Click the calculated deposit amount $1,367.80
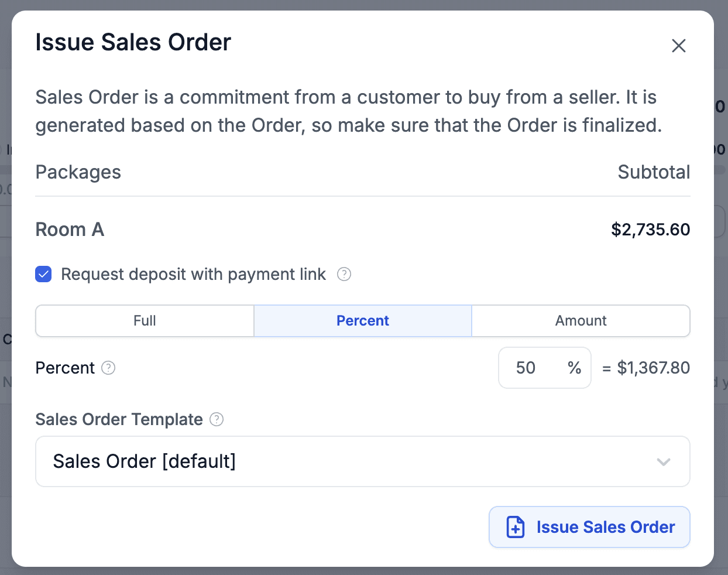This screenshot has height=575, width=728. coord(654,368)
